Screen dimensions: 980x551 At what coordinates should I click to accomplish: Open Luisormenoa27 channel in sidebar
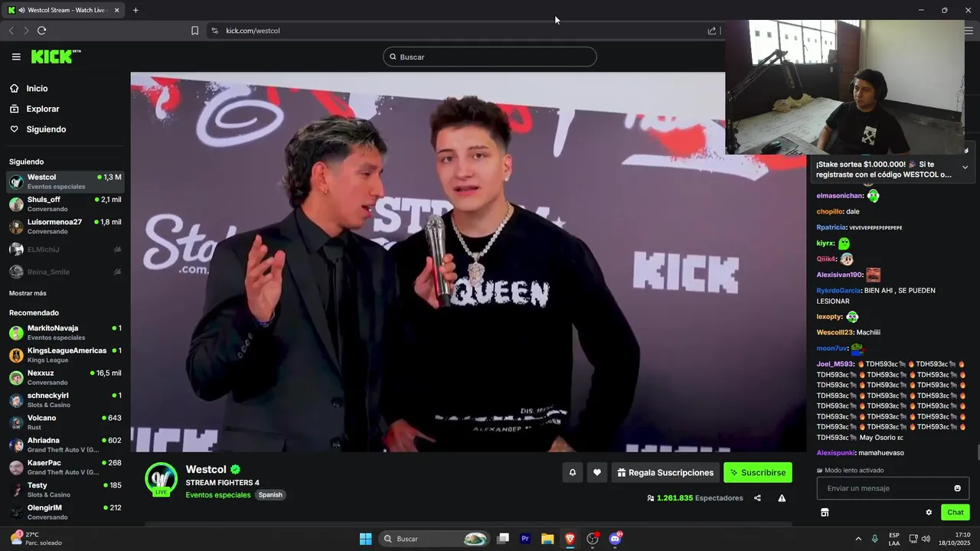pos(65,227)
